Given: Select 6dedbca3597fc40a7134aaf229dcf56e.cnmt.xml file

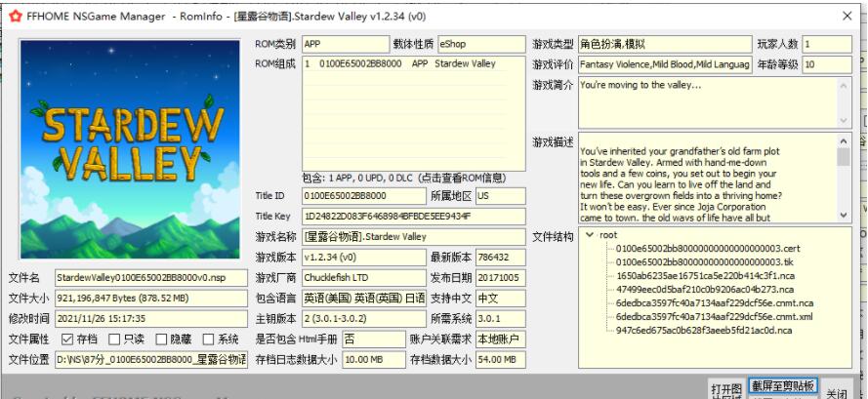Looking at the screenshot, I should pos(714,316).
